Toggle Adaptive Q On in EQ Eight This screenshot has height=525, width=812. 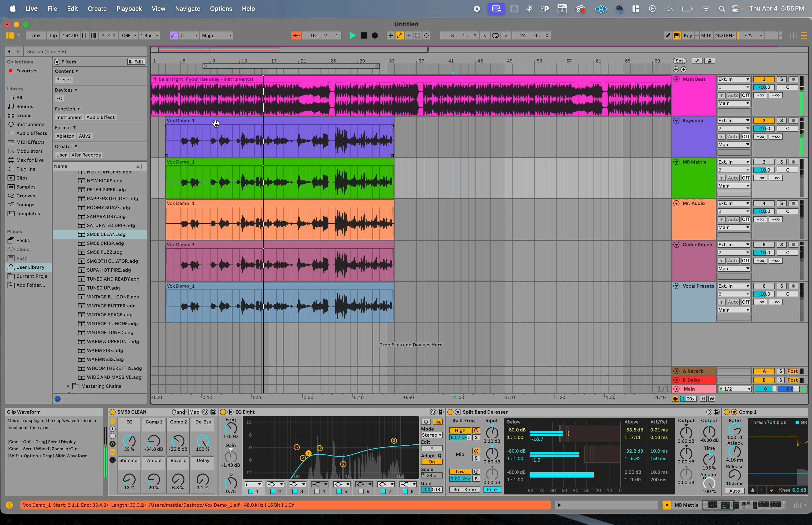[x=431, y=462]
